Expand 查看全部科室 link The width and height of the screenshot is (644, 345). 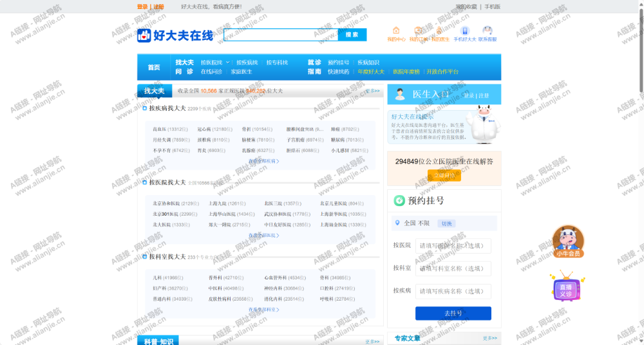pyautogui.click(x=264, y=310)
